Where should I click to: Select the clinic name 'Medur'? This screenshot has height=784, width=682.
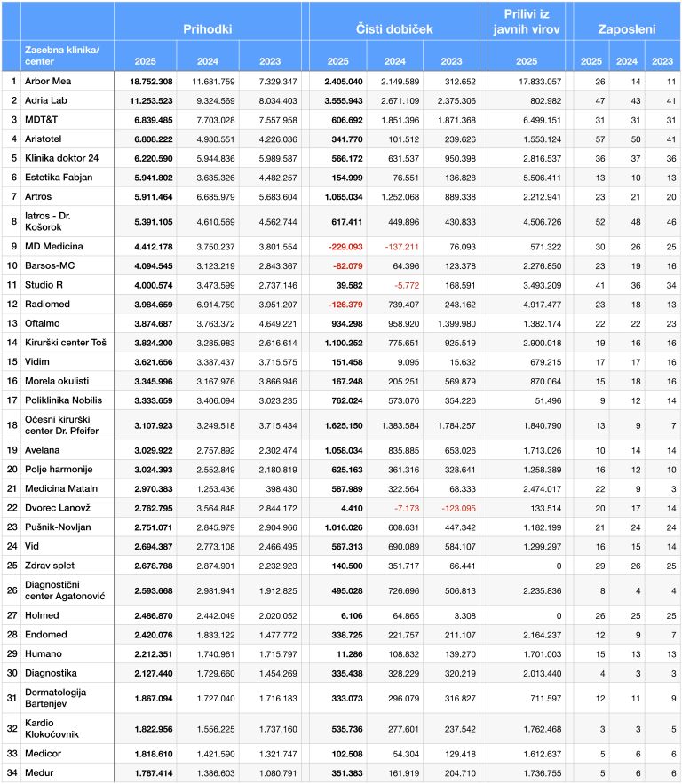[39, 773]
